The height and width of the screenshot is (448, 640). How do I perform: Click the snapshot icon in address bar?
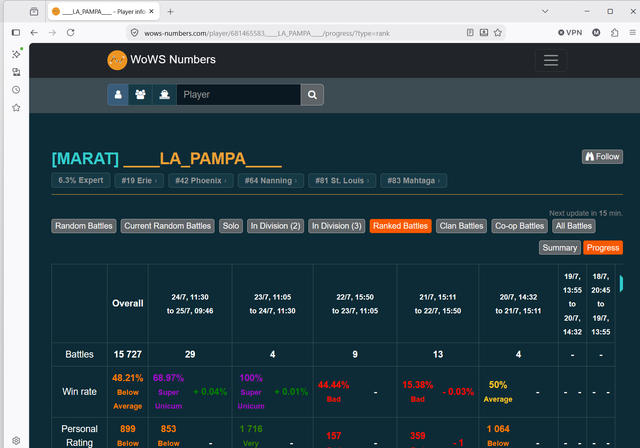[x=484, y=33]
